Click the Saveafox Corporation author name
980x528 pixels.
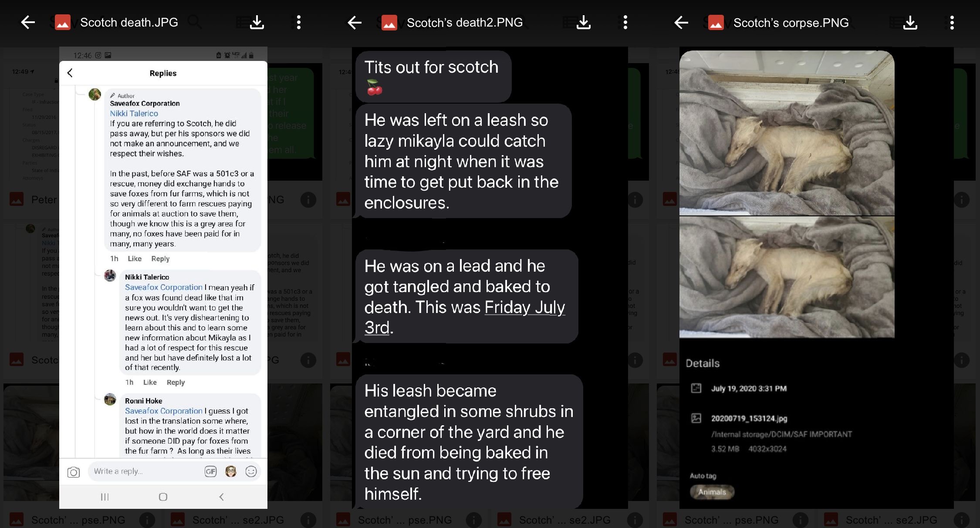click(x=145, y=104)
